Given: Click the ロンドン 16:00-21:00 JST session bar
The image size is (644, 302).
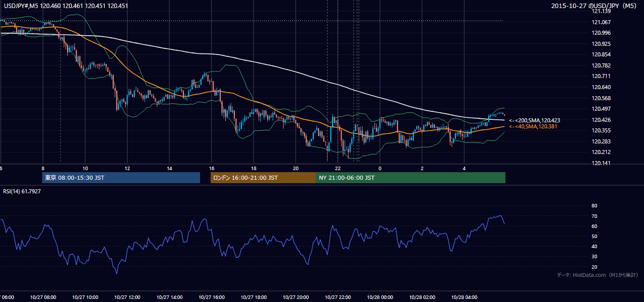Looking at the screenshot, I should click(263, 178).
